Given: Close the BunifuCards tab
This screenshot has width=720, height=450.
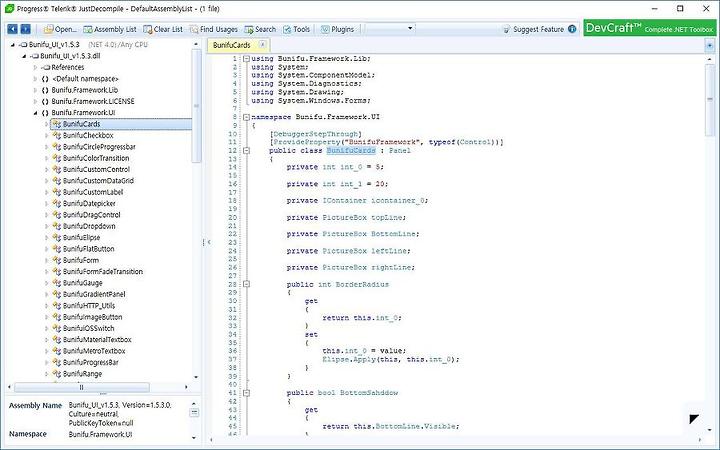Looking at the screenshot, I should click(262, 45).
